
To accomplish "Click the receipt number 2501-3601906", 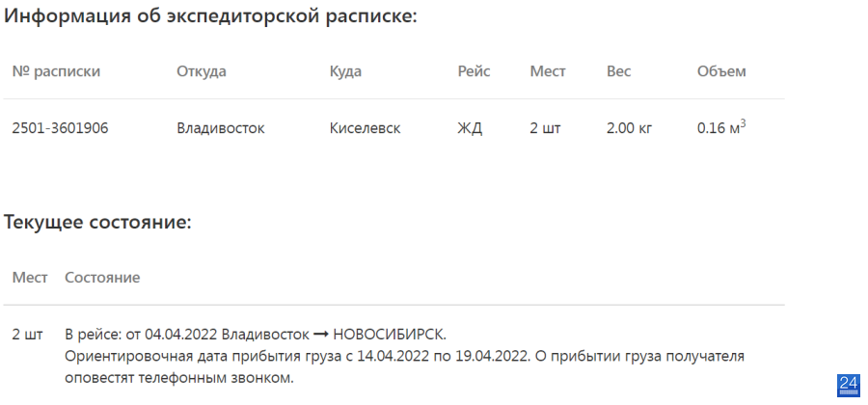I will 61,128.
